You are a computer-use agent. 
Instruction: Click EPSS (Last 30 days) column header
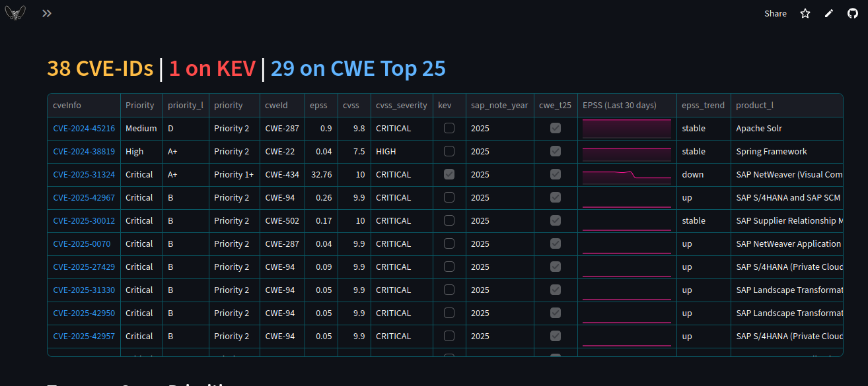[x=627, y=105]
